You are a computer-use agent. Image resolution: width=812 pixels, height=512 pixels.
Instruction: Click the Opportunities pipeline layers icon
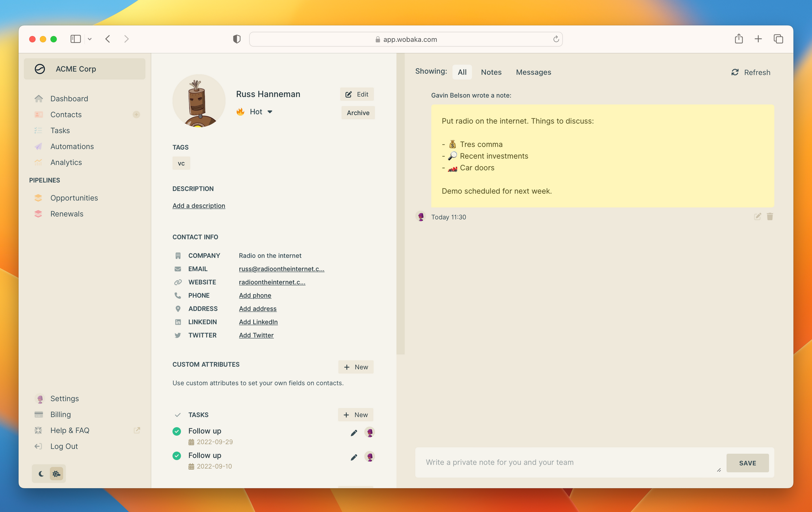click(x=39, y=198)
